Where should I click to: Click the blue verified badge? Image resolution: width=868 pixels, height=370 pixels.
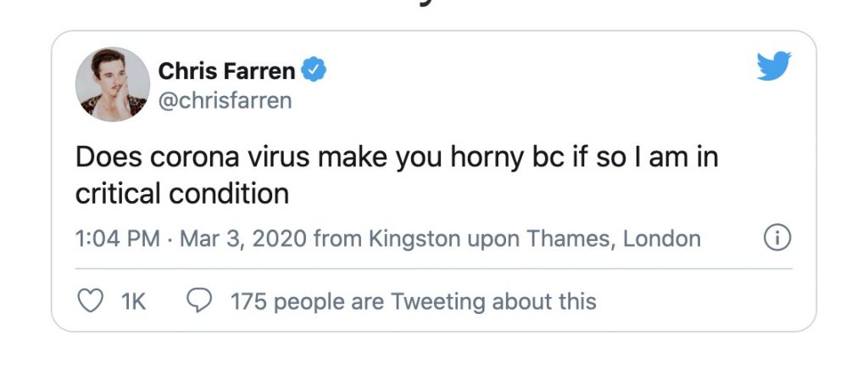coord(315,70)
